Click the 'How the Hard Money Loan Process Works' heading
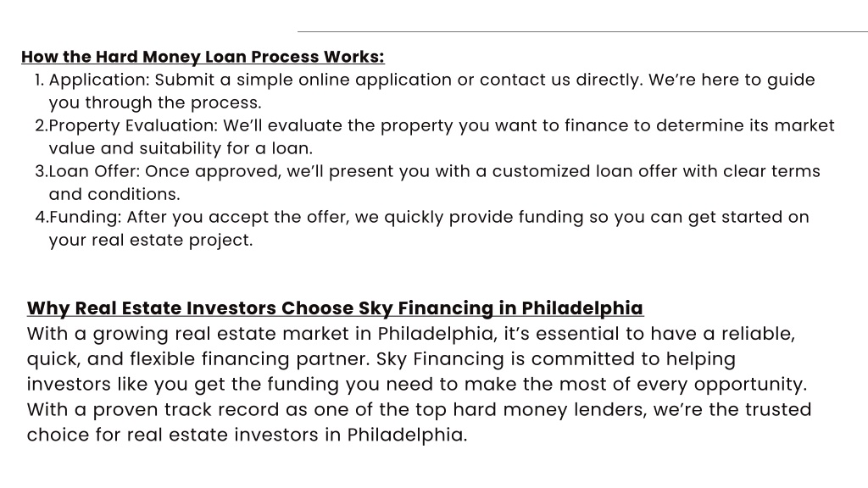 [203, 57]
